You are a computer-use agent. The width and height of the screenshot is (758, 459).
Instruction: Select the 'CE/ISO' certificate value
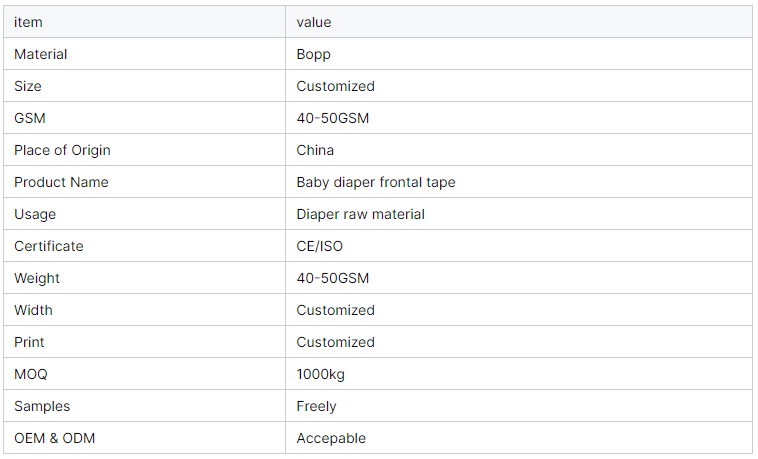320,246
